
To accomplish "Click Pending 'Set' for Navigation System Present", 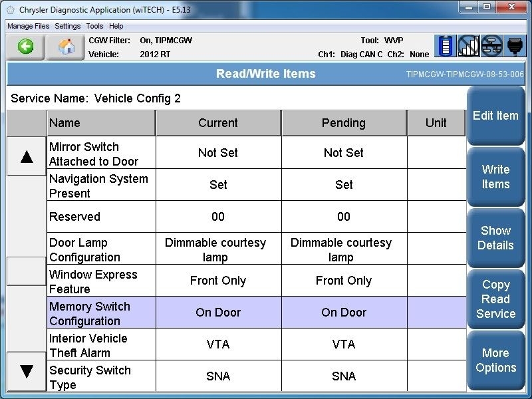I will click(x=344, y=185).
